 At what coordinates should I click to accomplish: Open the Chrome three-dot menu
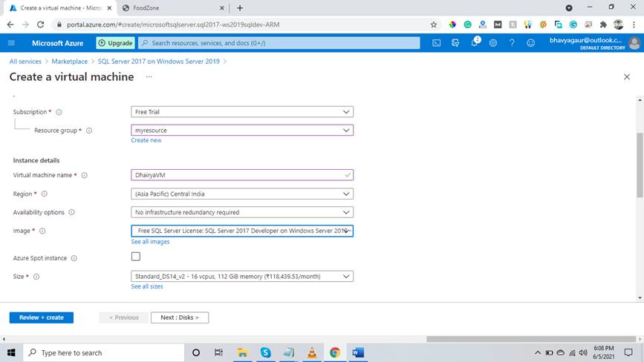634,24
